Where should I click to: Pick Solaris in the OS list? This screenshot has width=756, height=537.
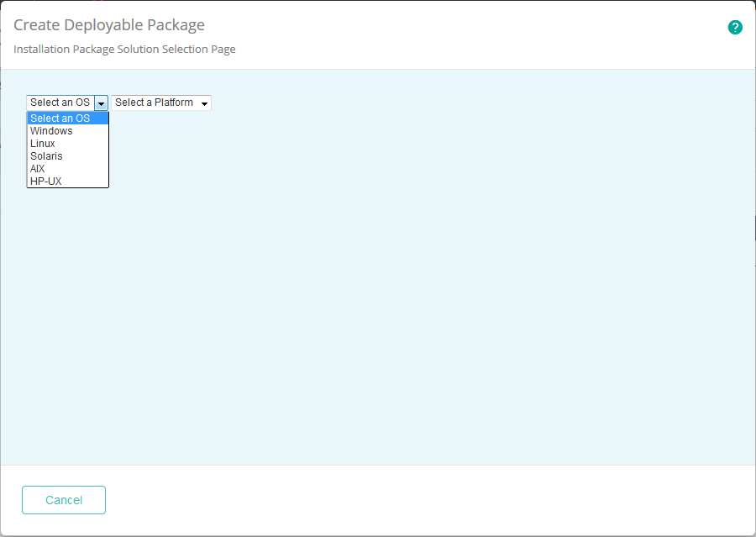[46, 156]
